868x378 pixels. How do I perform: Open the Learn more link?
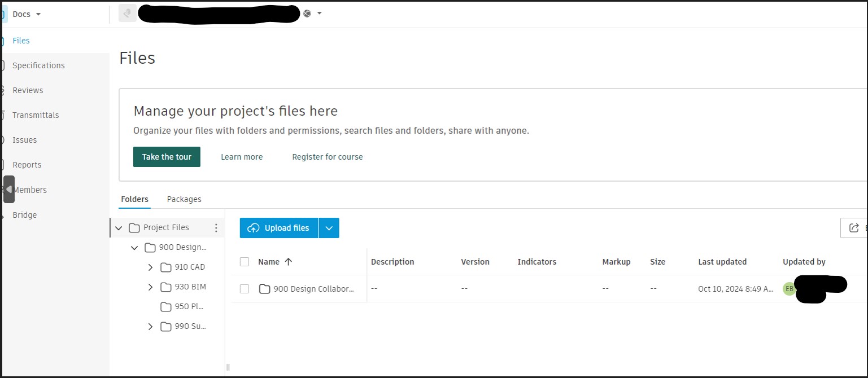coord(242,157)
